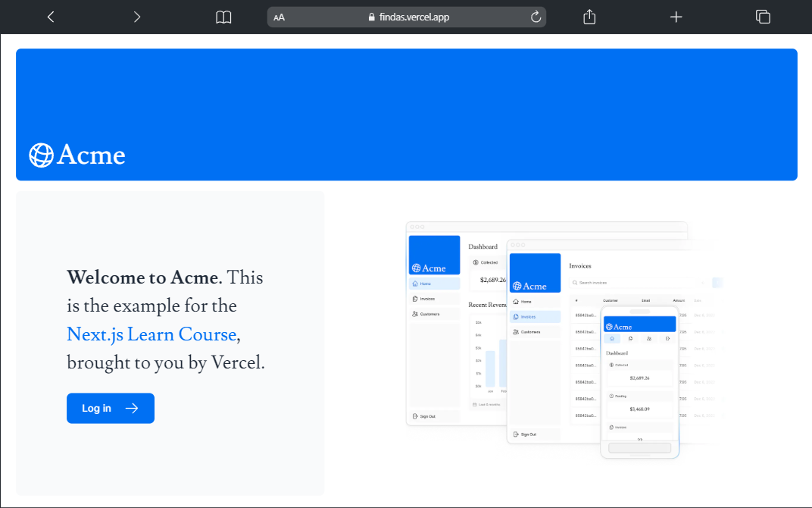This screenshot has height=508, width=812.
Task: Open the AA page settings menu
Action: point(280,17)
